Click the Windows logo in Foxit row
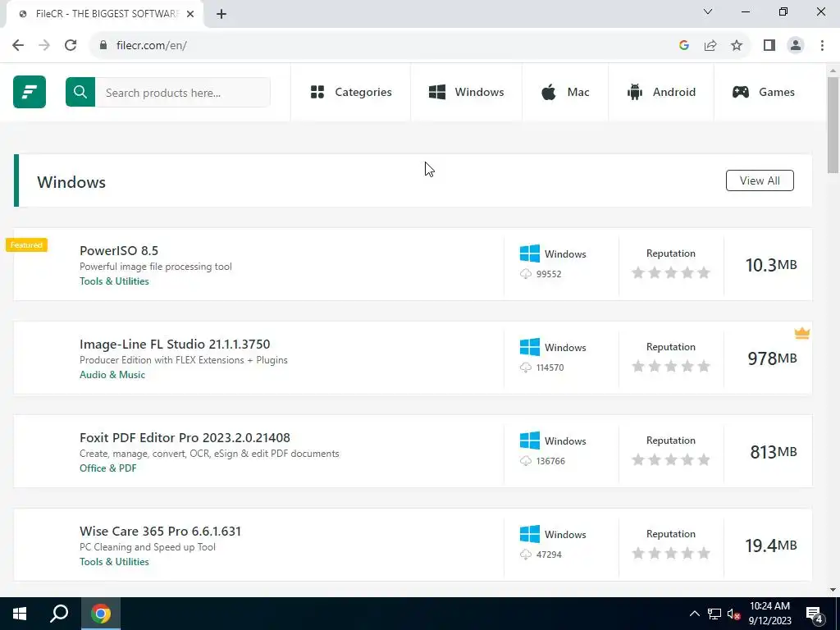The image size is (840, 630). [530, 441]
